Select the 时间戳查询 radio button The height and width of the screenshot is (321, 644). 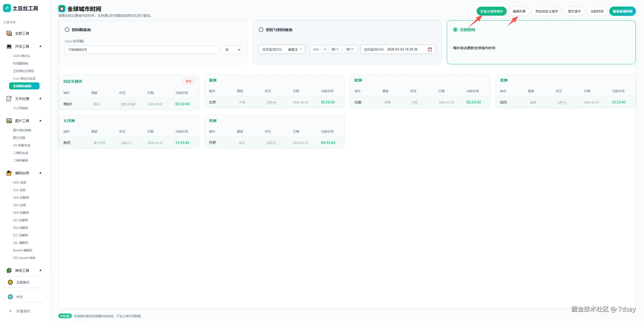click(x=67, y=30)
